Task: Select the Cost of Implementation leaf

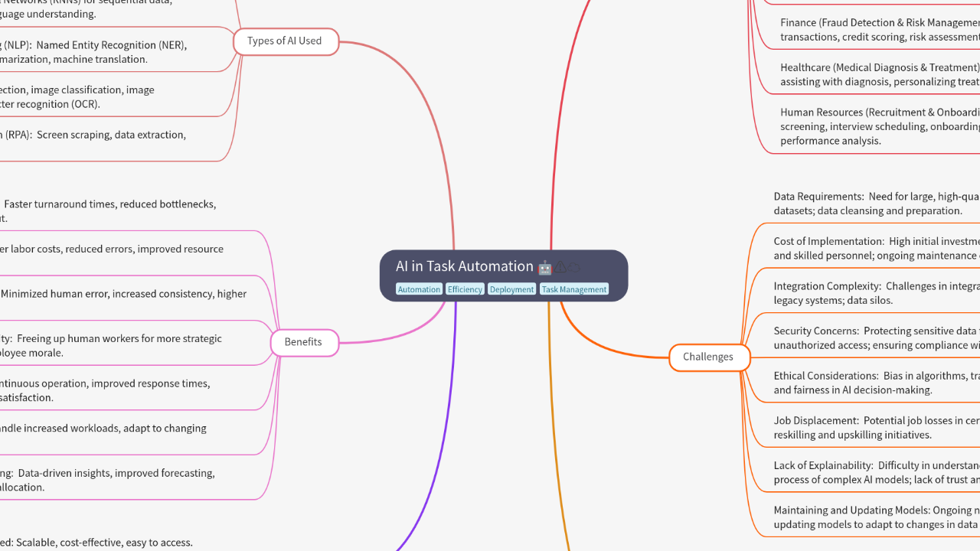Action: [877, 249]
